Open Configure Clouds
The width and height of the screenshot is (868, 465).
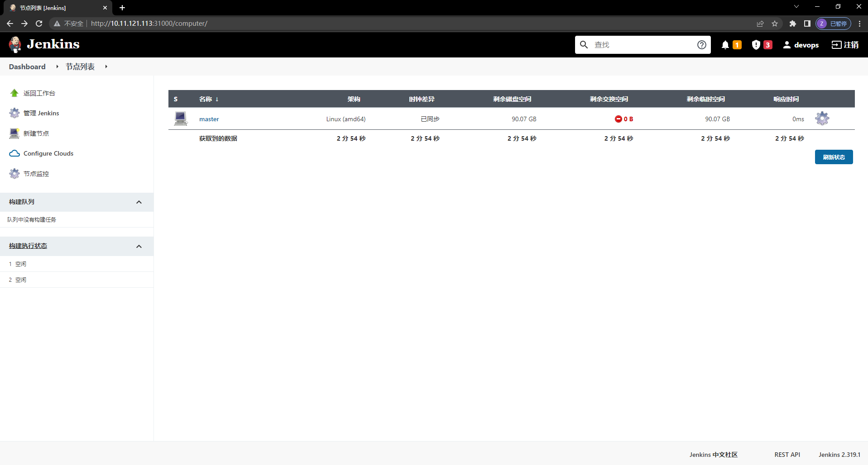pyautogui.click(x=48, y=153)
